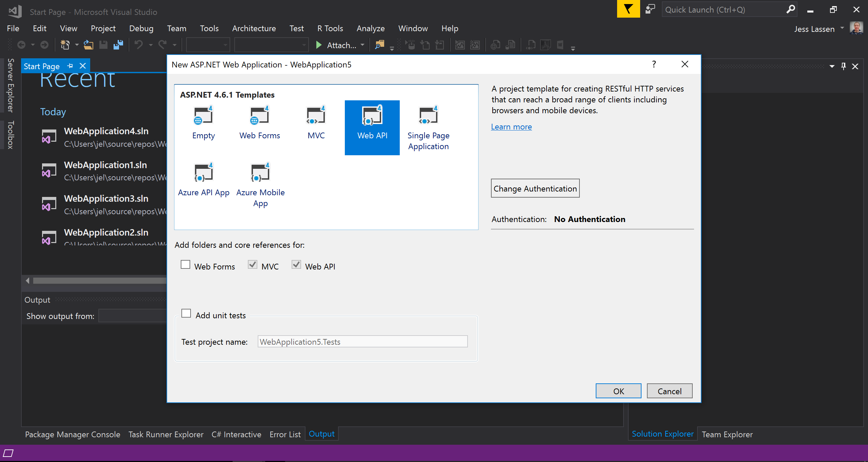Image resolution: width=868 pixels, height=462 pixels.
Task: Select the Web Forms template icon
Action: [x=260, y=116]
